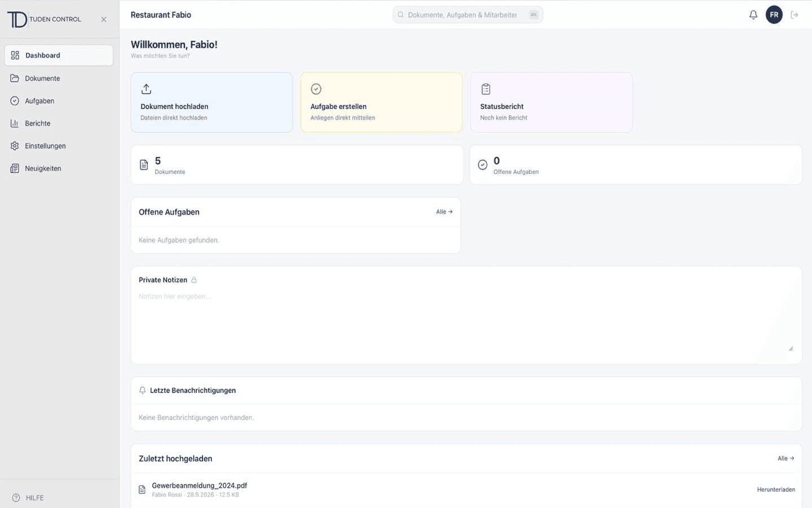Click the 'Keine Aufgaben gefunden.' text
812x508 pixels.
pos(179,240)
